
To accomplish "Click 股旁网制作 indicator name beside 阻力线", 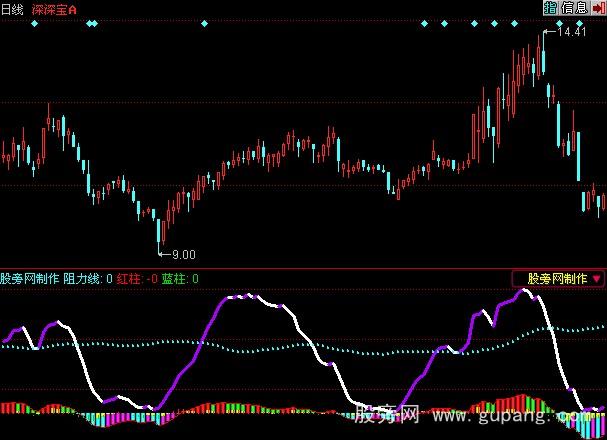I will point(30,279).
